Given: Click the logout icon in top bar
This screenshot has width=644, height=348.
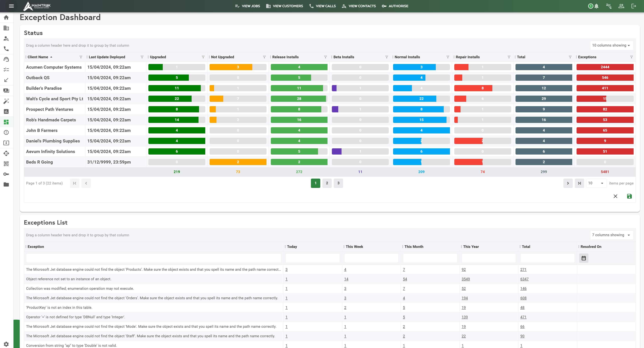Looking at the screenshot, I should 633,6.
